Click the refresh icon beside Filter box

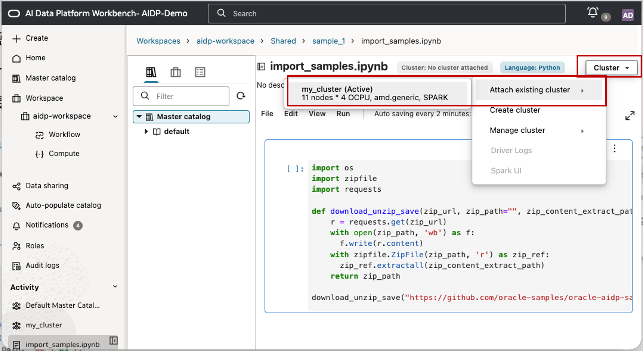click(x=241, y=96)
